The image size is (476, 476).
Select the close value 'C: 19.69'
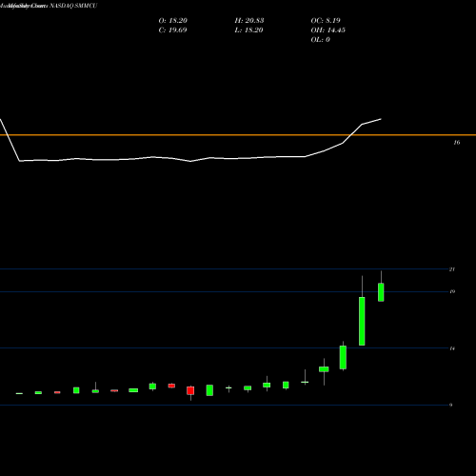172,30
